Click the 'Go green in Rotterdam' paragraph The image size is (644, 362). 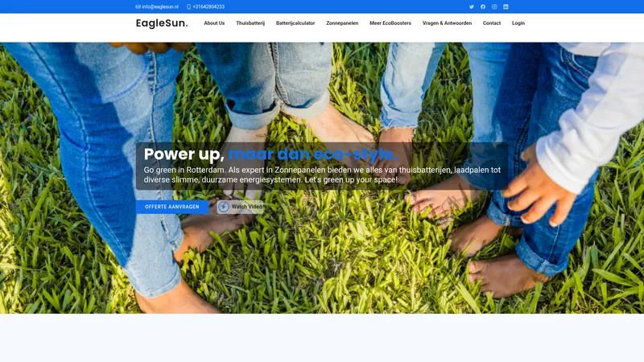click(x=322, y=175)
